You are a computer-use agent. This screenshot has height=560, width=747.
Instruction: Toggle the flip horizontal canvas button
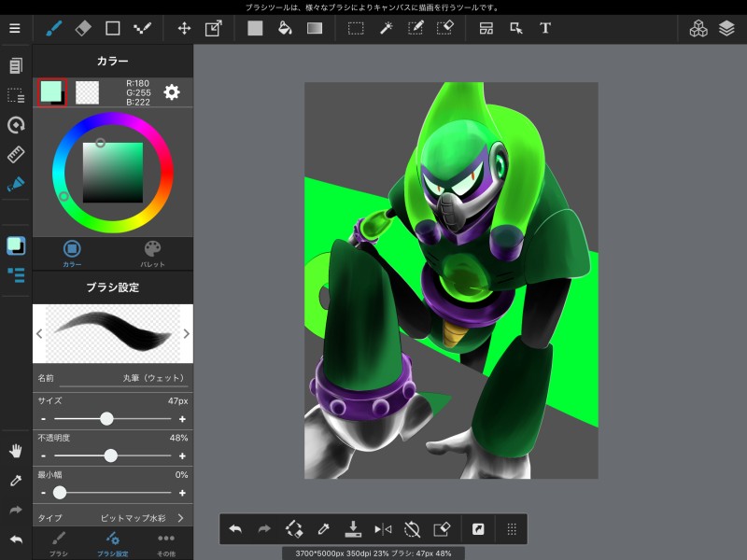click(383, 529)
